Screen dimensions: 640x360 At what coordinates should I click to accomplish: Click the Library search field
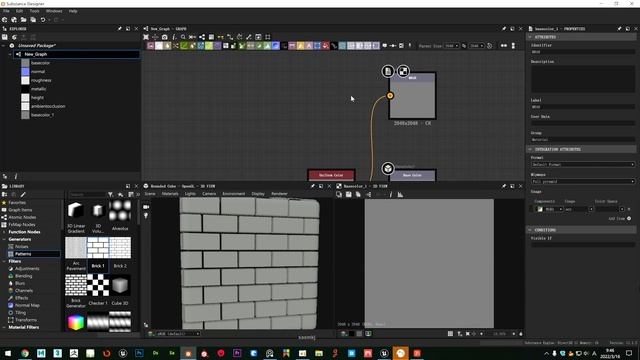point(87,195)
